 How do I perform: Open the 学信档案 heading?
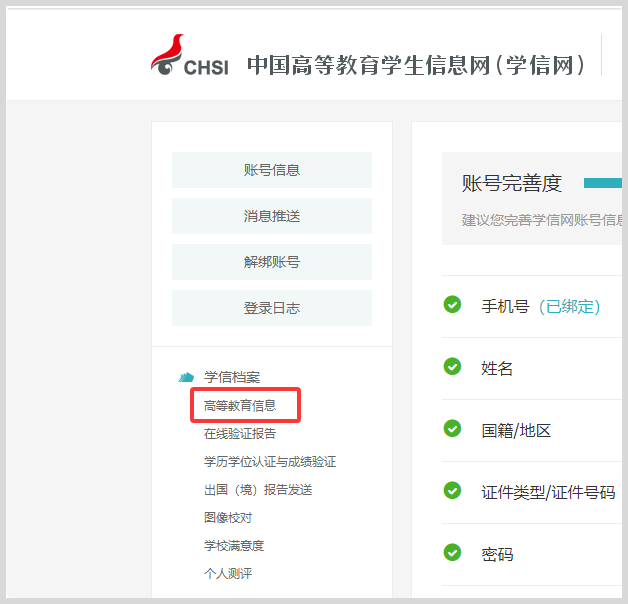pos(232,377)
